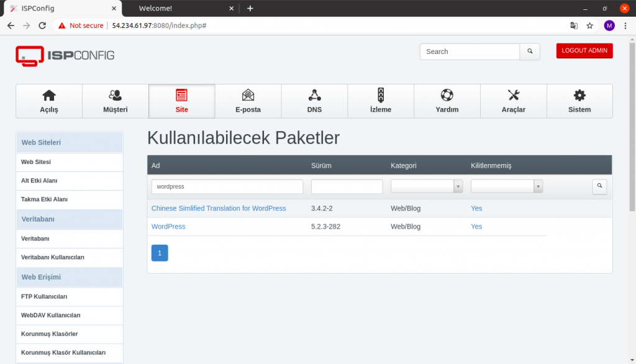Viewport: 636px width, 364px height.
Task: Bookmark this page with the star
Action: point(590,25)
